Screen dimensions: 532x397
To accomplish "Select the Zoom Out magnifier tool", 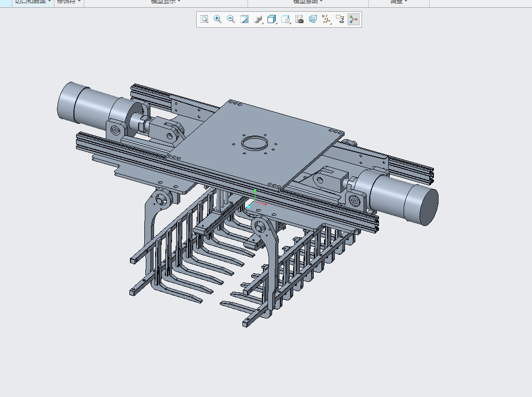I will click(x=231, y=20).
